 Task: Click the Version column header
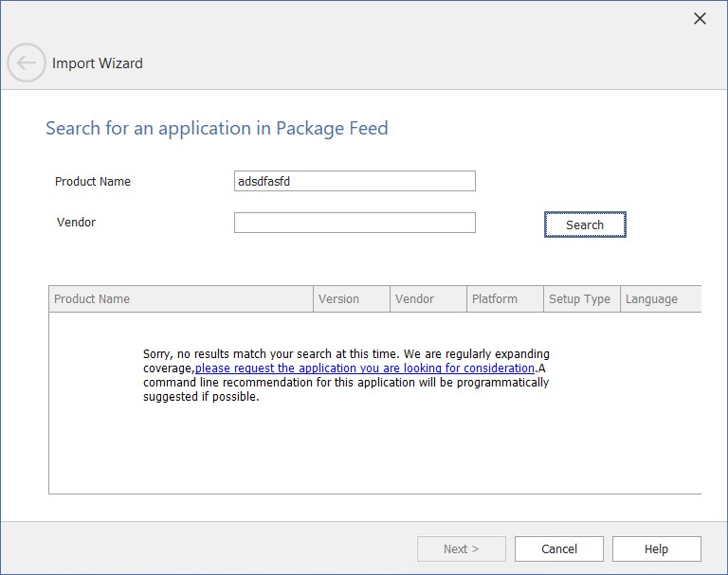(x=351, y=298)
